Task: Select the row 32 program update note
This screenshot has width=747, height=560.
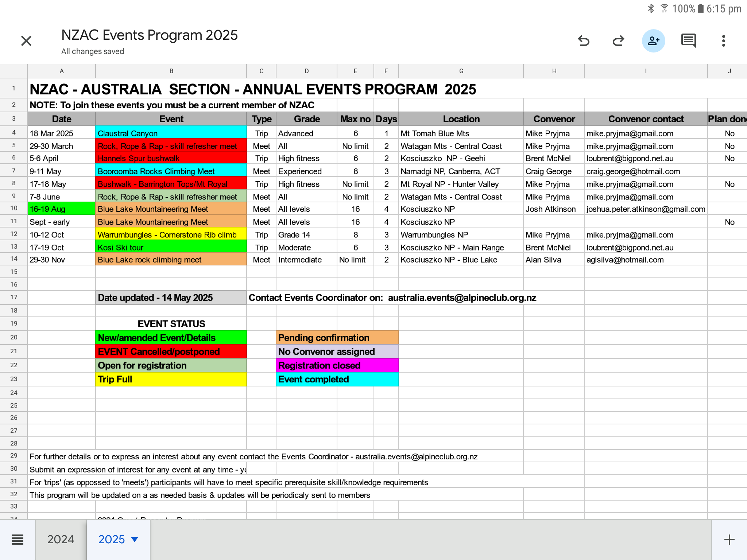Action: pyautogui.click(x=200, y=495)
